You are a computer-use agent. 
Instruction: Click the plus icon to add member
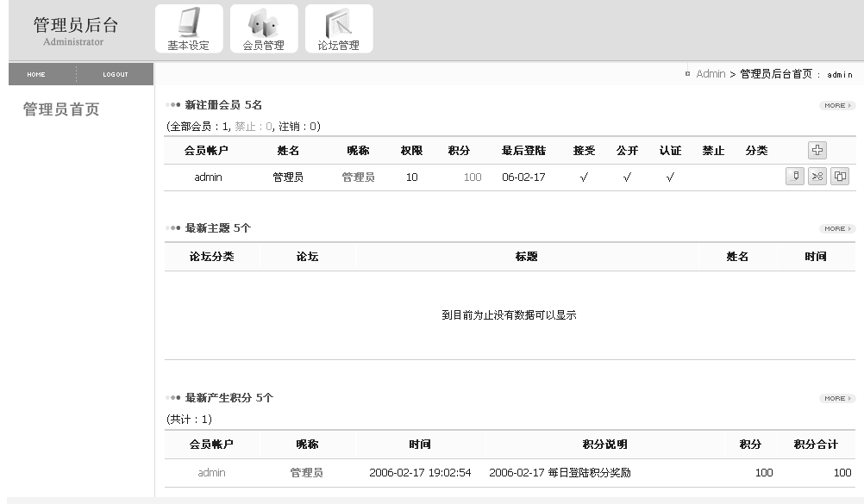tap(817, 150)
